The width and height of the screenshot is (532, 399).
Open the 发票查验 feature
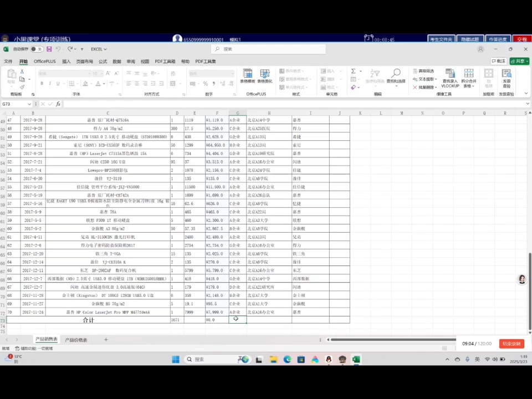[508, 78]
